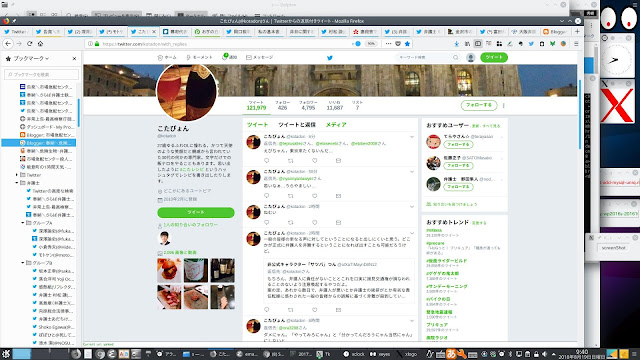Screen dimensions: 640x360
Task: Retweet the first tweet
Action: pyautogui.click(x=291, y=161)
